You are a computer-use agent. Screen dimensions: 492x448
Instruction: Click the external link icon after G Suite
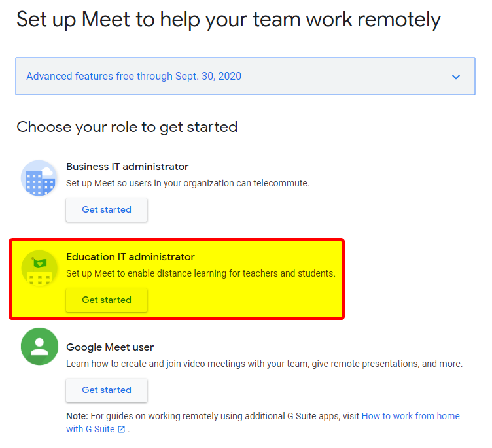[x=122, y=430]
